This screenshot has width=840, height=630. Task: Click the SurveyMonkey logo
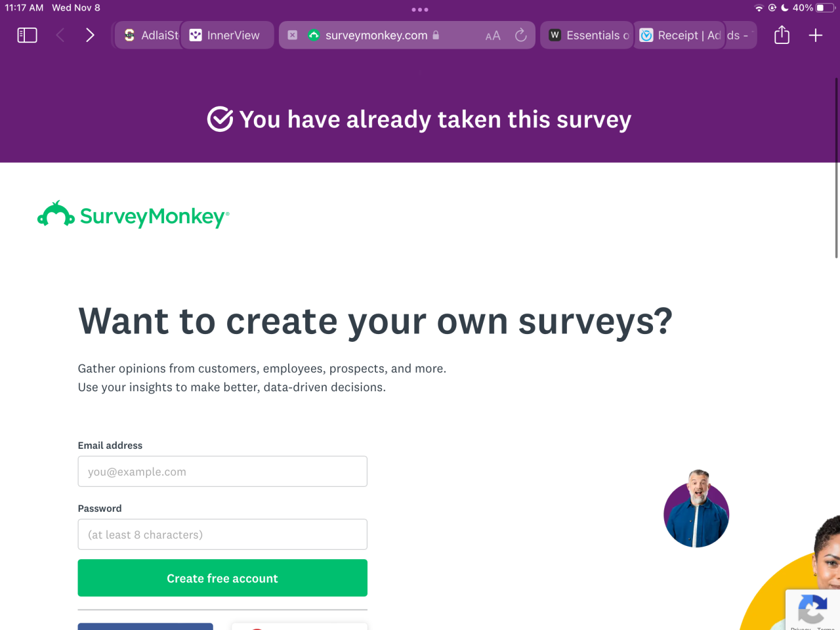tap(134, 215)
